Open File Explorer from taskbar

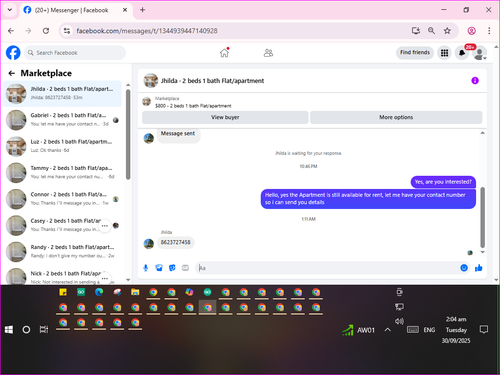(135, 292)
